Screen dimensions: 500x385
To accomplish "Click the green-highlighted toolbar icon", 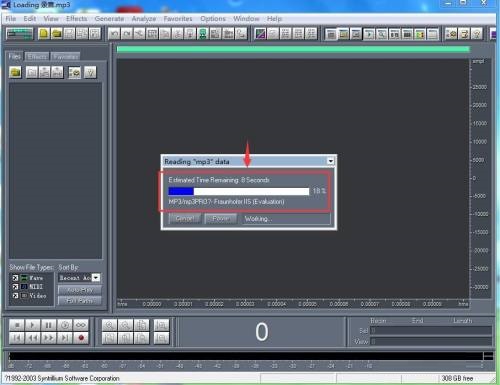I will (x=203, y=34).
